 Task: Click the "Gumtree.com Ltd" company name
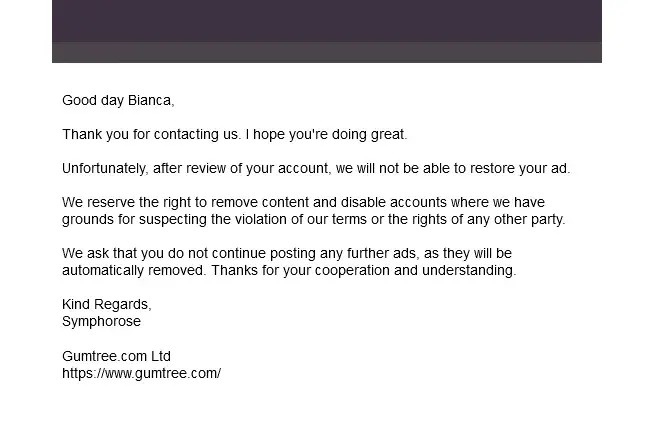pos(116,356)
